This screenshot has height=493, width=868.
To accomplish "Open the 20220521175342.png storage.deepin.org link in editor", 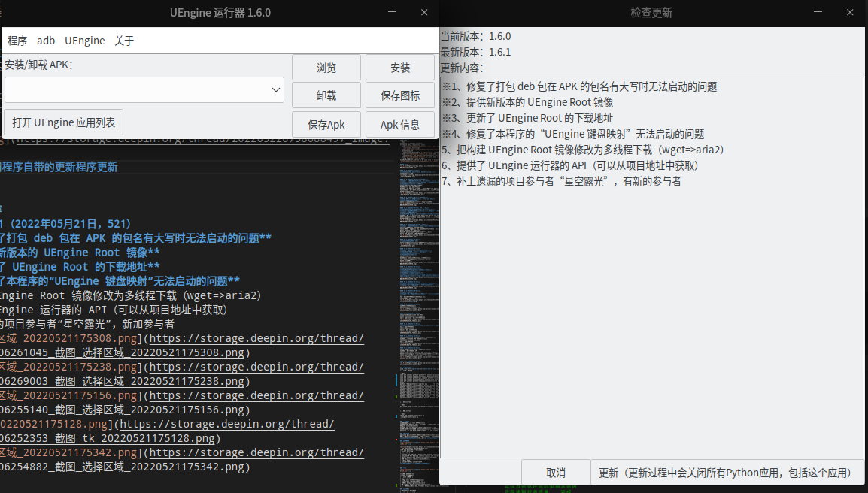I will pyautogui.click(x=256, y=452).
